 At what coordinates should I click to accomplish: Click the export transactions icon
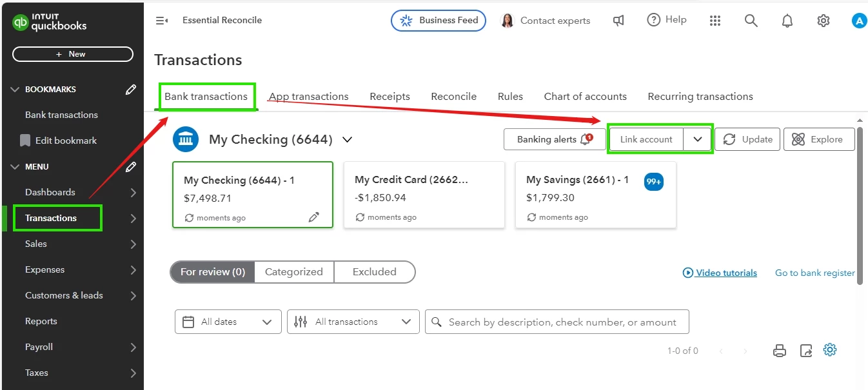click(806, 351)
